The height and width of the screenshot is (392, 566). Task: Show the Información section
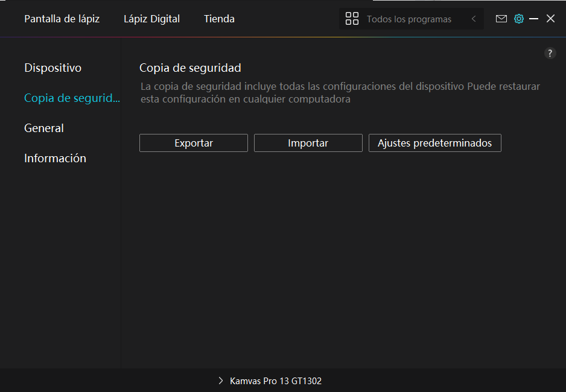click(x=55, y=158)
